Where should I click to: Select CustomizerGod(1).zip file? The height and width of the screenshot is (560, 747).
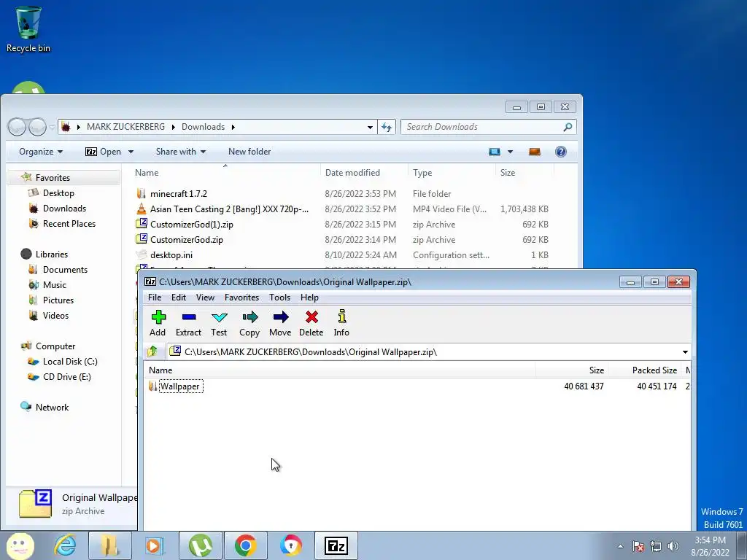pyautogui.click(x=192, y=225)
